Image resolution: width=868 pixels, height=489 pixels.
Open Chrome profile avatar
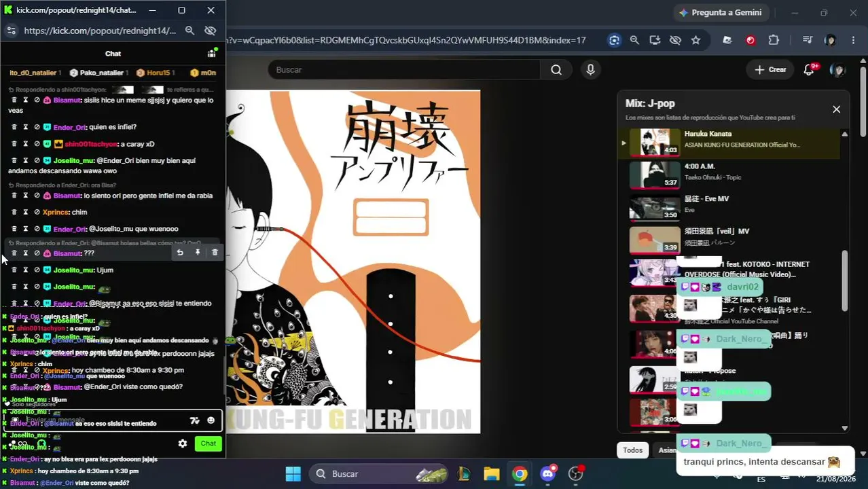tap(830, 40)
